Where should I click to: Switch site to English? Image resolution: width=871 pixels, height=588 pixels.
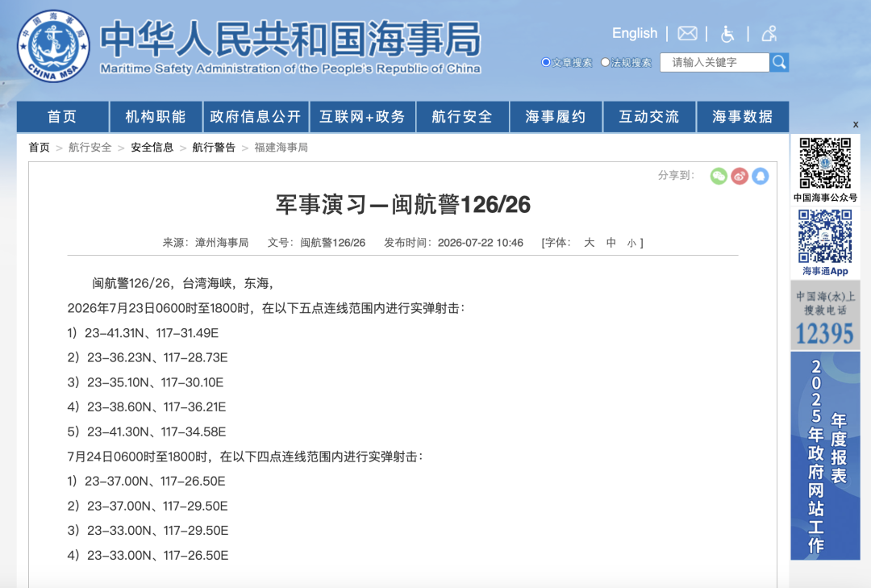click(x=635, y=33)
